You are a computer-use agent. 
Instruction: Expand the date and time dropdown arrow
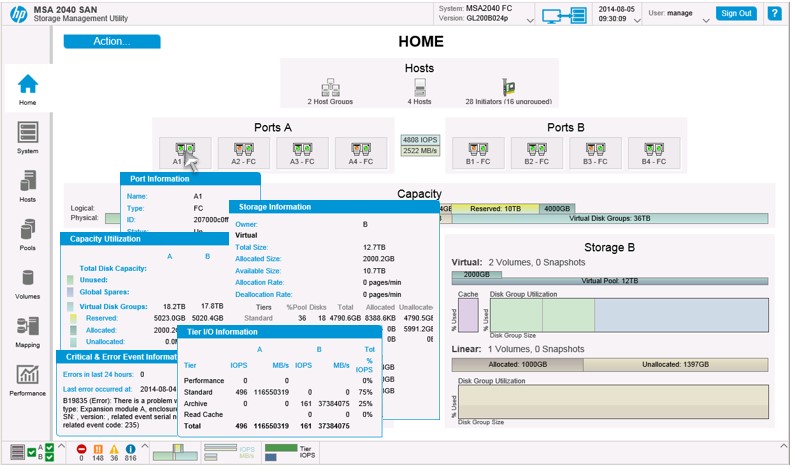coord(637,21)
